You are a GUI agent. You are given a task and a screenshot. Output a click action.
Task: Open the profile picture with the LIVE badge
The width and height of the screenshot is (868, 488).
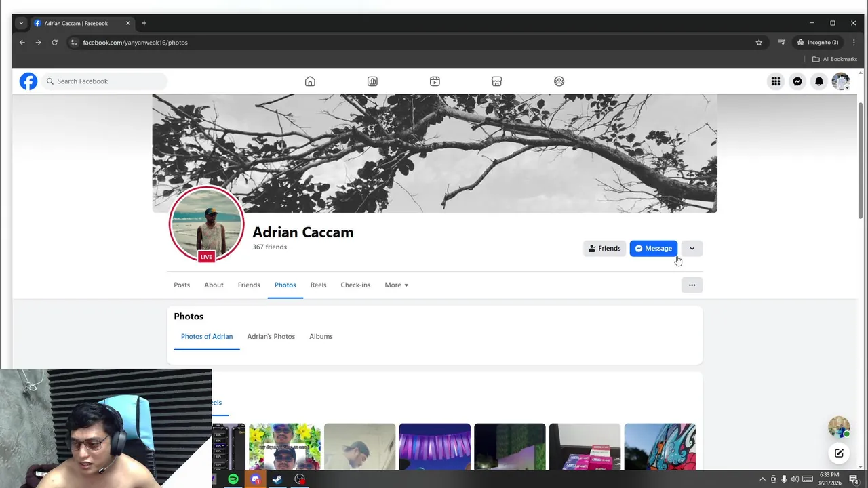[206, 224]
